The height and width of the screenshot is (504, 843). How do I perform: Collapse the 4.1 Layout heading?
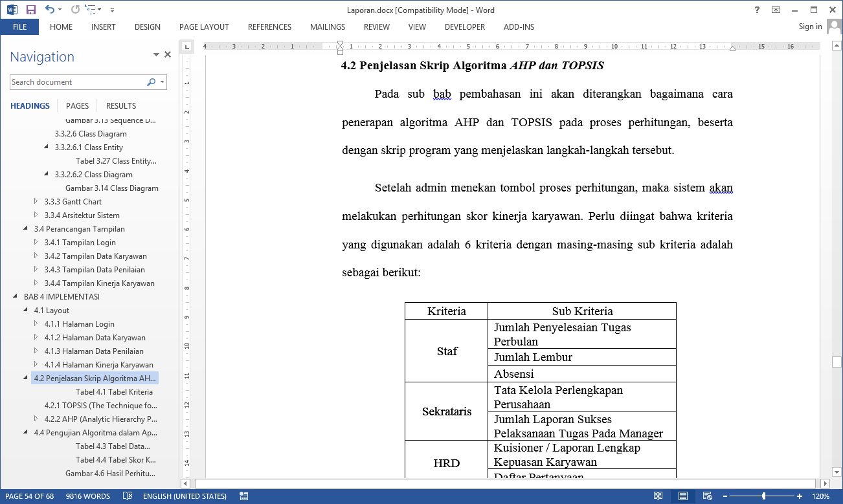pos(26,311)
